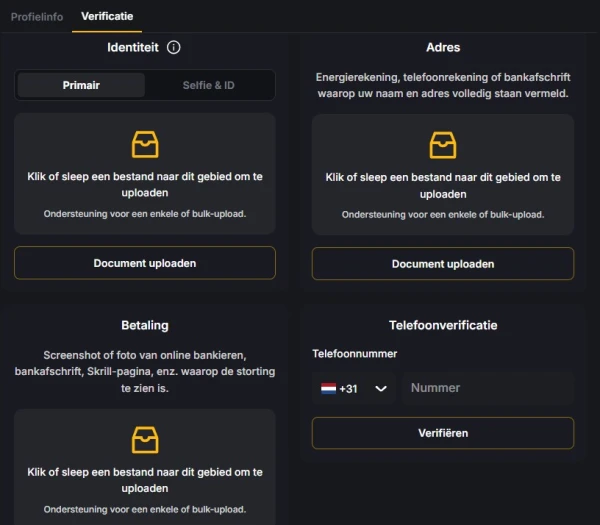This screenshot has width=600, height=525.
Task: Click the upload tray icon under Identiteit
Action: [145, 145]
